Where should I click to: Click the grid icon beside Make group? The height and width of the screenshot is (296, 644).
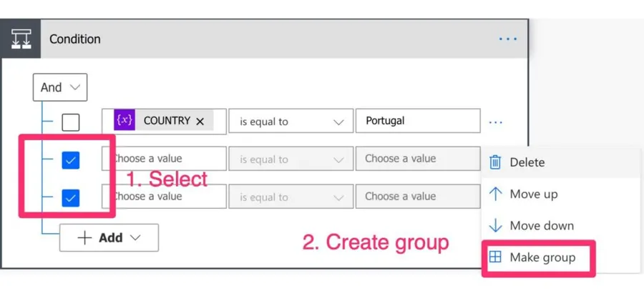pyautogui.click(x=495, y=257)
